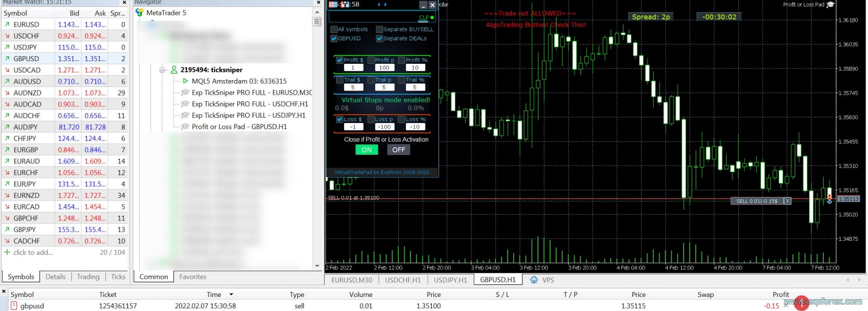
Task: Click the Trail $ value field showing 5
Action: click(353, 87)
